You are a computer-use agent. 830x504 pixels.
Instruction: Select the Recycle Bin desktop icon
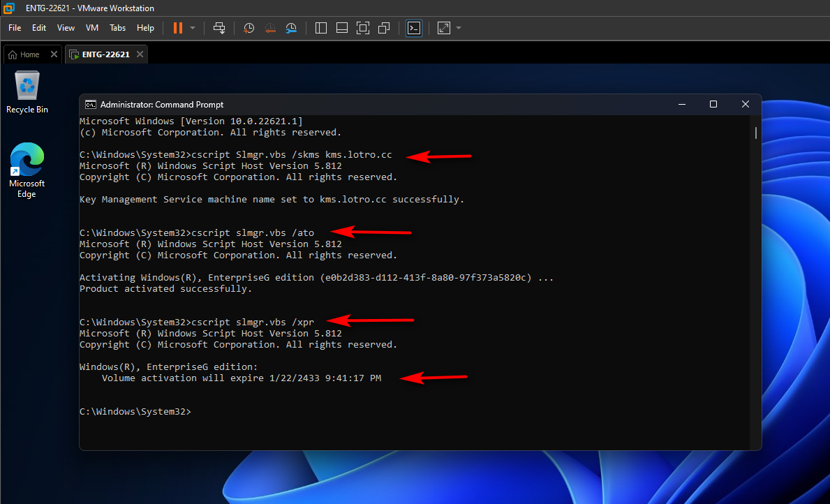click(x=27, y=93)
